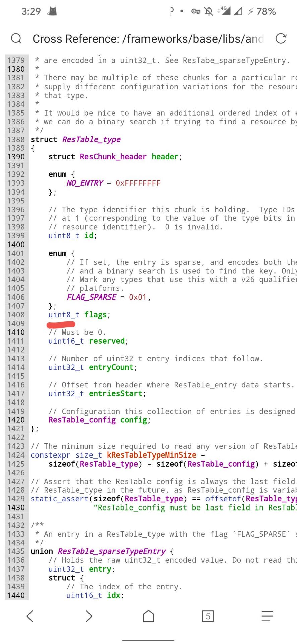The height and width of the screenshot is (644, 297).
Task: Click the config field symbol
Action: tap(134, 420)
